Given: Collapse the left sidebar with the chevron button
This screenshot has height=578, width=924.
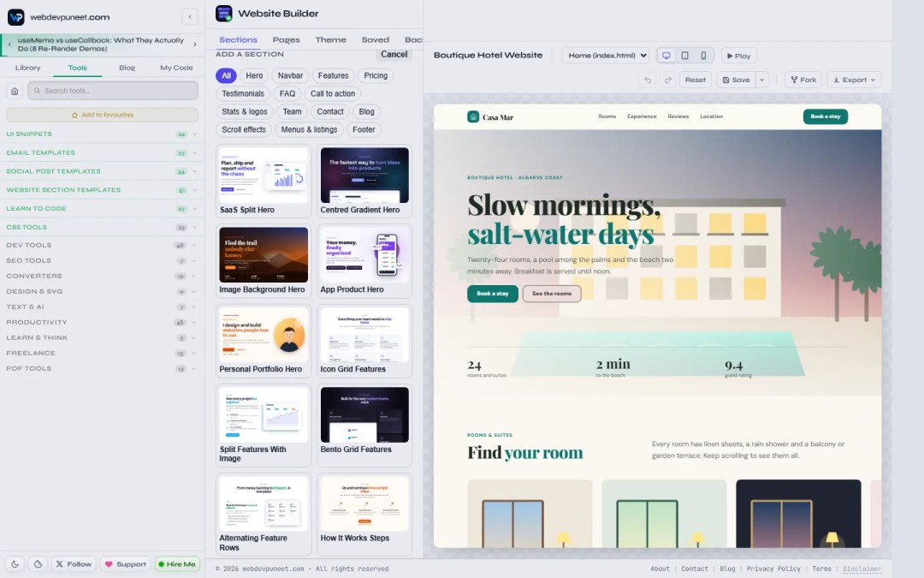Looking at the screenshot, I should pos(190,16).
